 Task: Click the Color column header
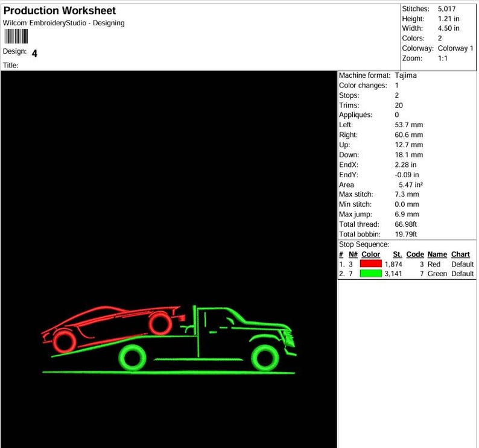[370, 254]
